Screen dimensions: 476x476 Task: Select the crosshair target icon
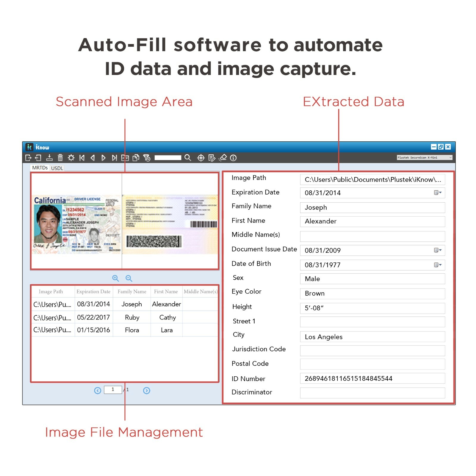tap(201, 158)
